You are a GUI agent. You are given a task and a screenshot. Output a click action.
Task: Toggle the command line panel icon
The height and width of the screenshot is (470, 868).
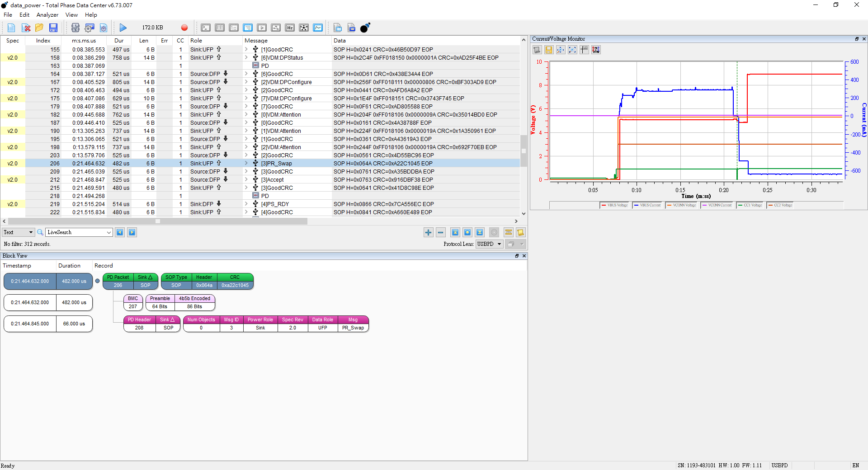tap(206, 28)
